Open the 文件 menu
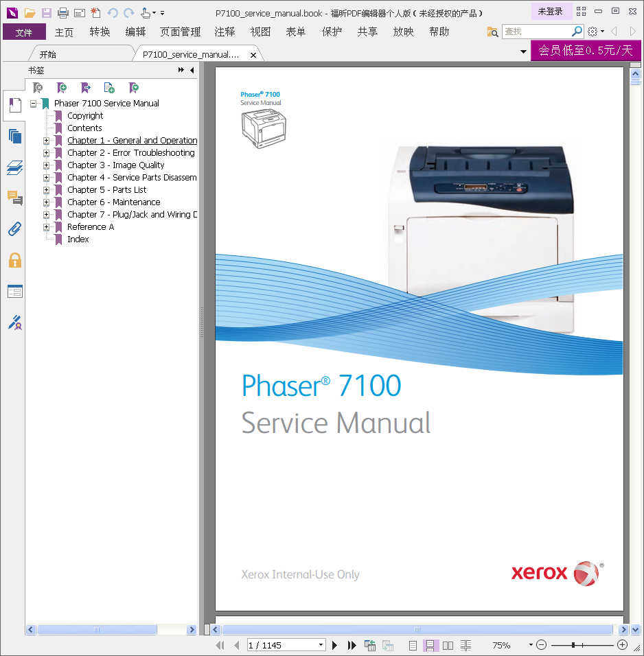 click(24, 32)
